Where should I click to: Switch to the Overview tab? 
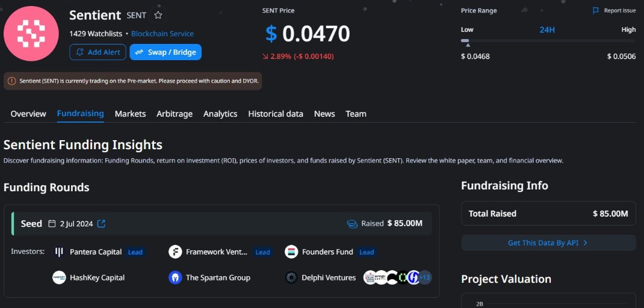pyautogui.click(x=28, y=114)
